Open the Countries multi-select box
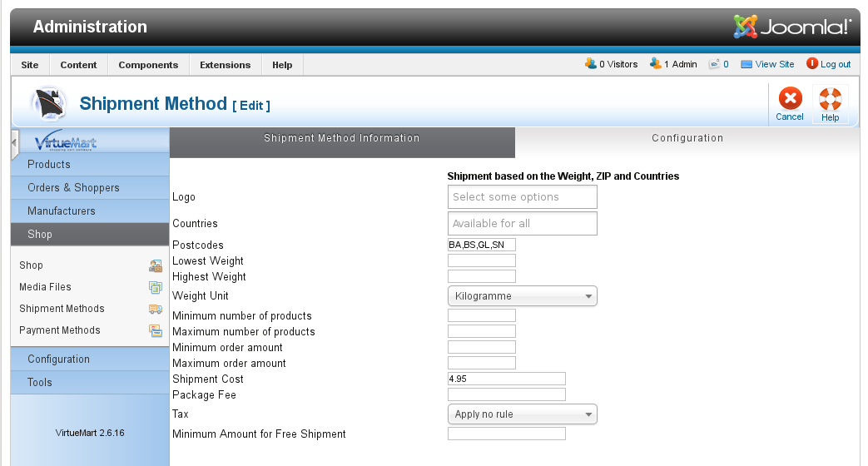868x466 pixels. point(522,224)
